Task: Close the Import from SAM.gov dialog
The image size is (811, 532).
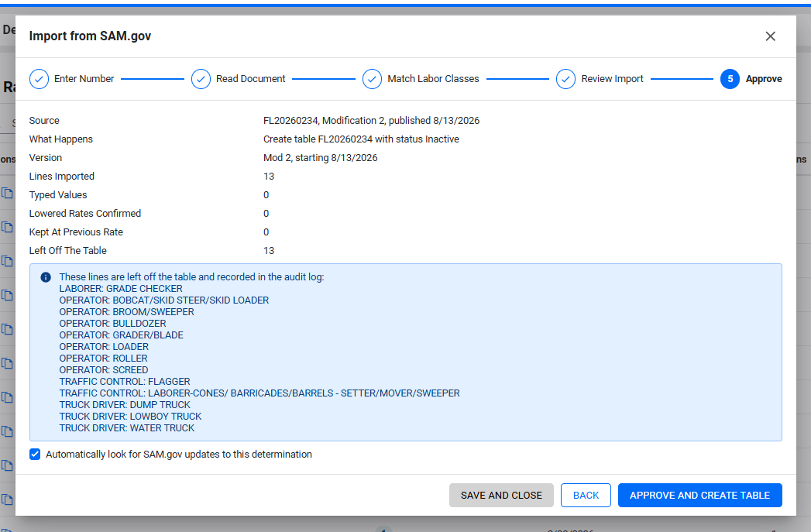Action: [770, 36]
